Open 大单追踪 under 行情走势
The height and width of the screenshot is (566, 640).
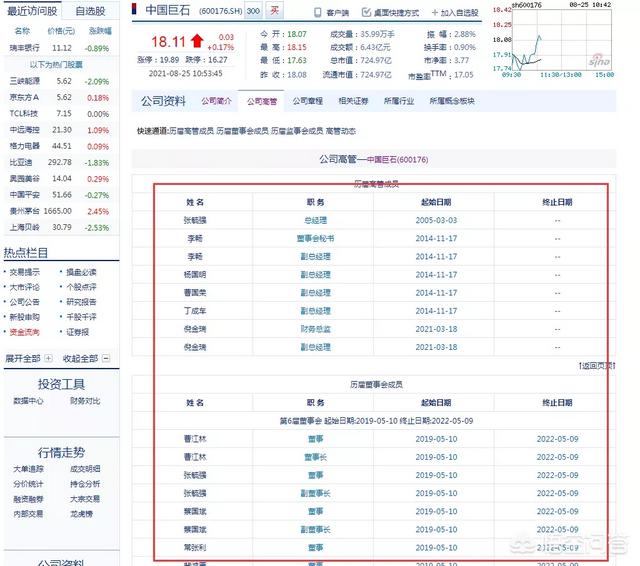[28, 469]
